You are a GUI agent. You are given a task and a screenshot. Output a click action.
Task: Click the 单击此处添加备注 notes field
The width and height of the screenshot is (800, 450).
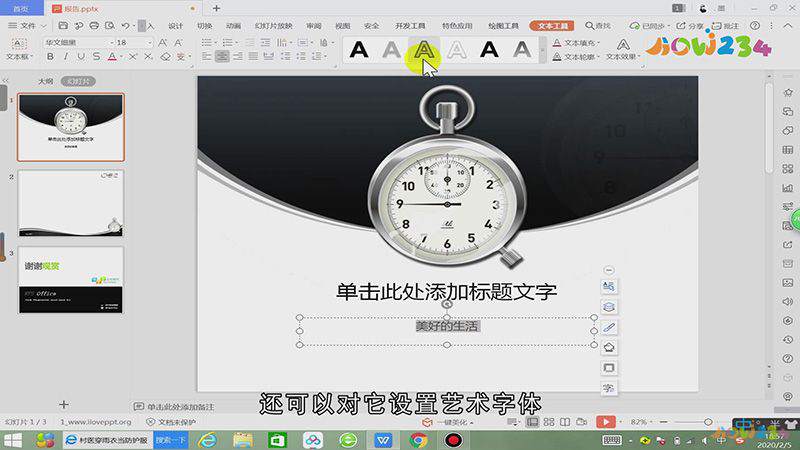coord(181,407)
